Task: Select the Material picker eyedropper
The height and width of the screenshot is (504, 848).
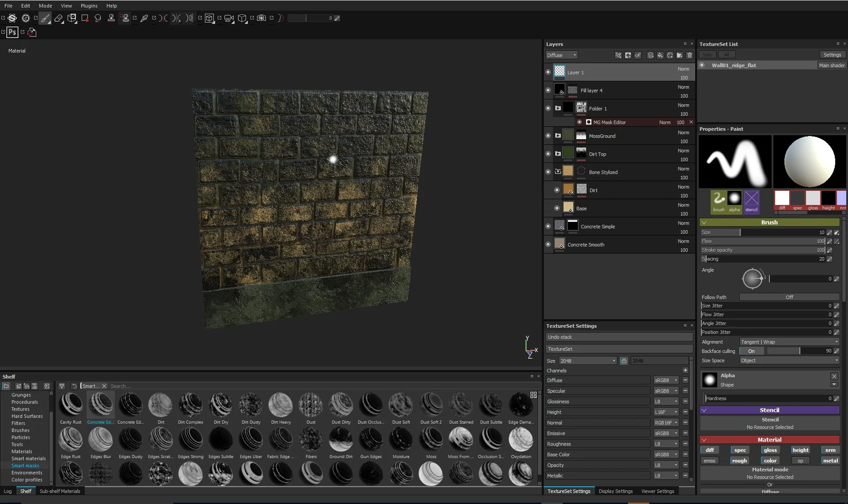Action: tap(144, 18)
